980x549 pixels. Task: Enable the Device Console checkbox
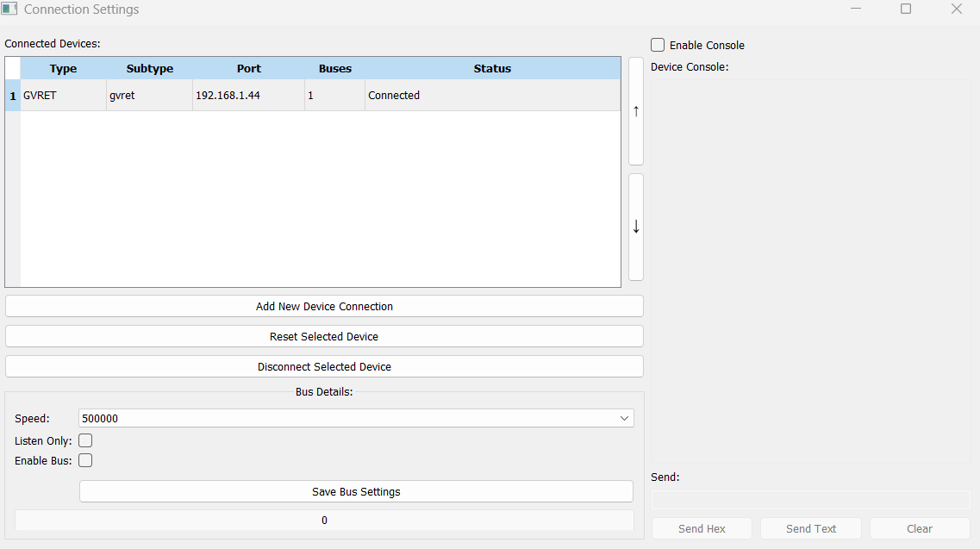(x=659, y=45)
